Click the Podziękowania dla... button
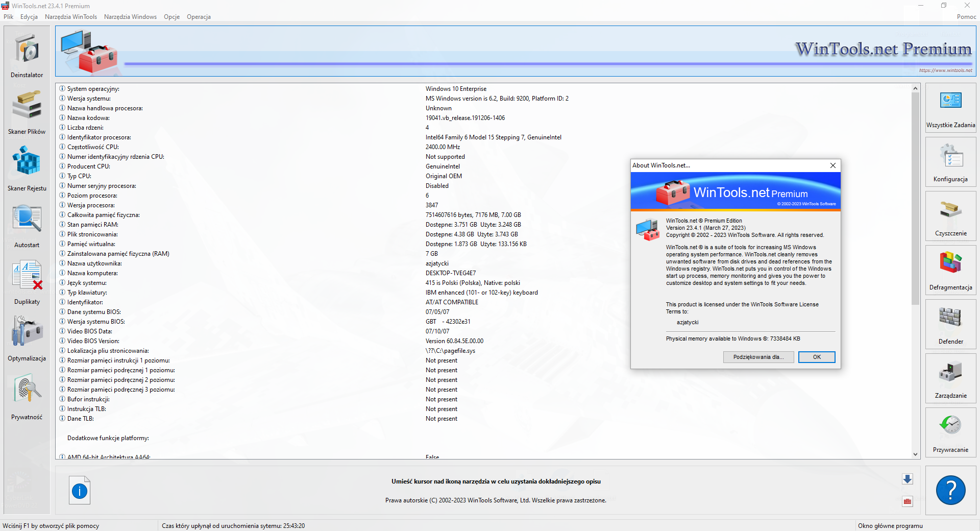 click(x=758, y=357)
